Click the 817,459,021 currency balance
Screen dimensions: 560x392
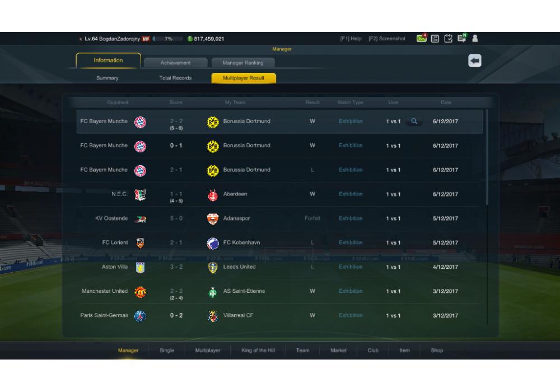[x=209, y=39]
